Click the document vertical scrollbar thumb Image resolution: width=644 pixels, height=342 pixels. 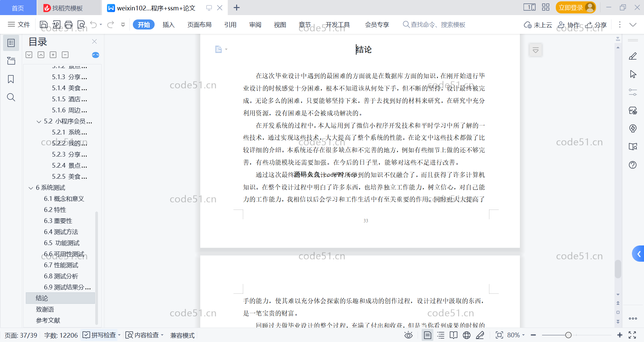coord(618,269)
